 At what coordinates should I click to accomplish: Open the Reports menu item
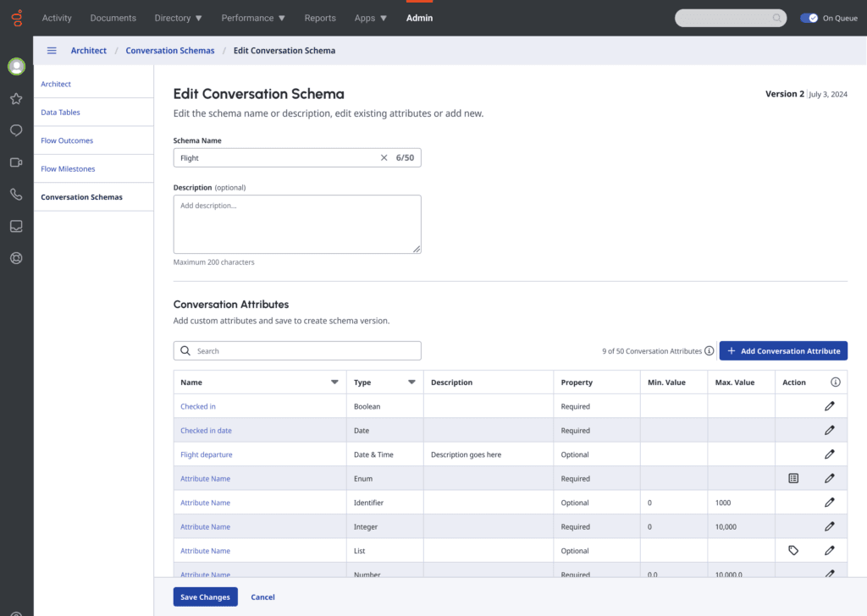pyautogui.click(x=320, y=17)
